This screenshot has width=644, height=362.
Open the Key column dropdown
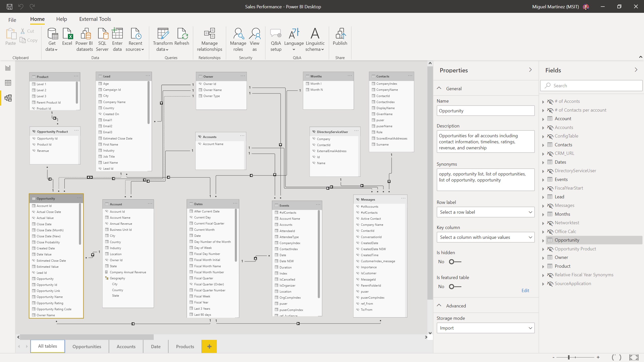[x=486, y=237]
